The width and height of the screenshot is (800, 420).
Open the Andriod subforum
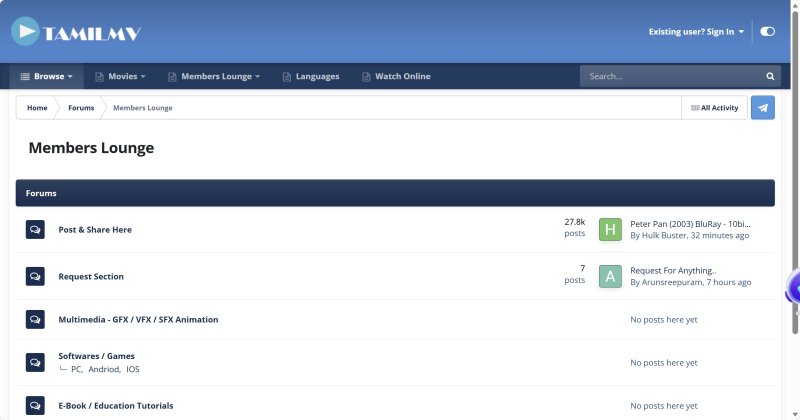pyautogui.click(x=104, y=369)
